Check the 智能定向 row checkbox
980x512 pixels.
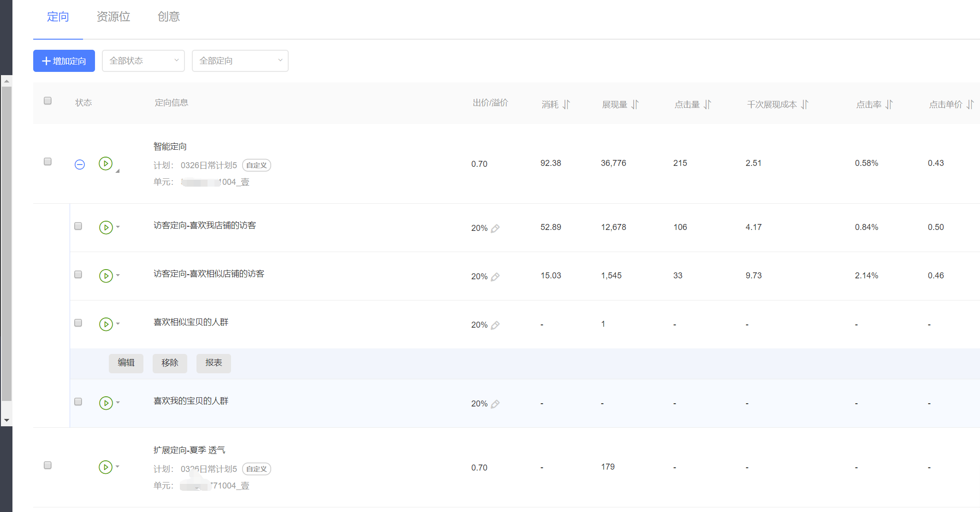click(48, 161)
